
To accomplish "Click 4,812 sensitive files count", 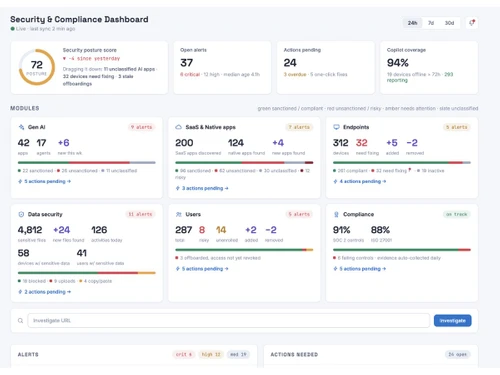I will coord(30,230).
